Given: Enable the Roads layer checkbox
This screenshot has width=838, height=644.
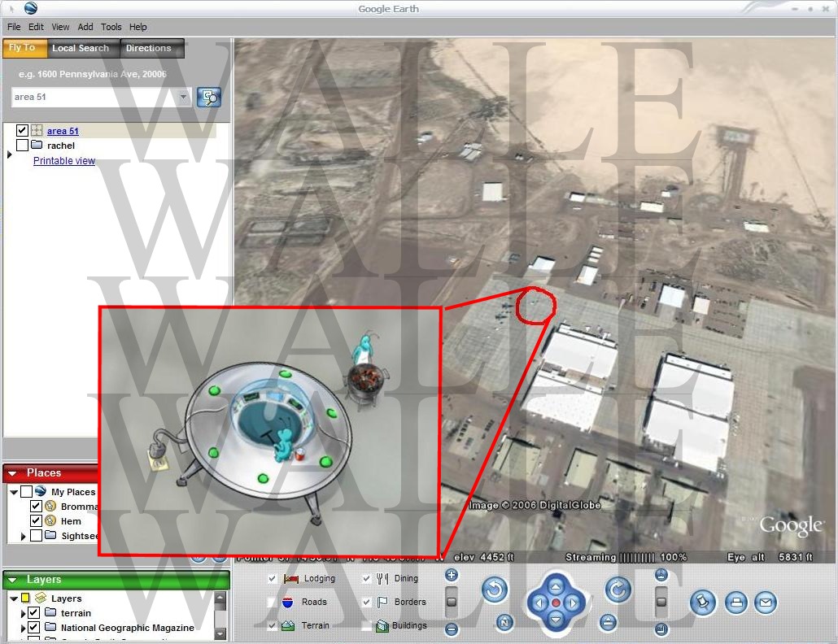Looking at the screenshot, I should coord(272,602).
